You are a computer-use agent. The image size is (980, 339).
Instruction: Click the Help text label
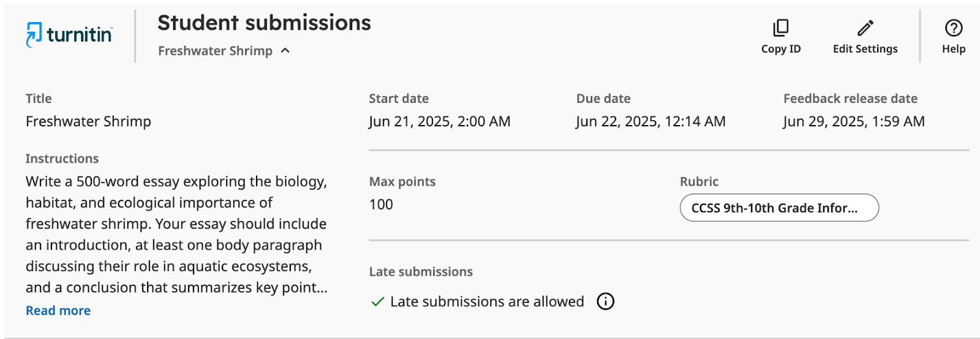(954, 49)
